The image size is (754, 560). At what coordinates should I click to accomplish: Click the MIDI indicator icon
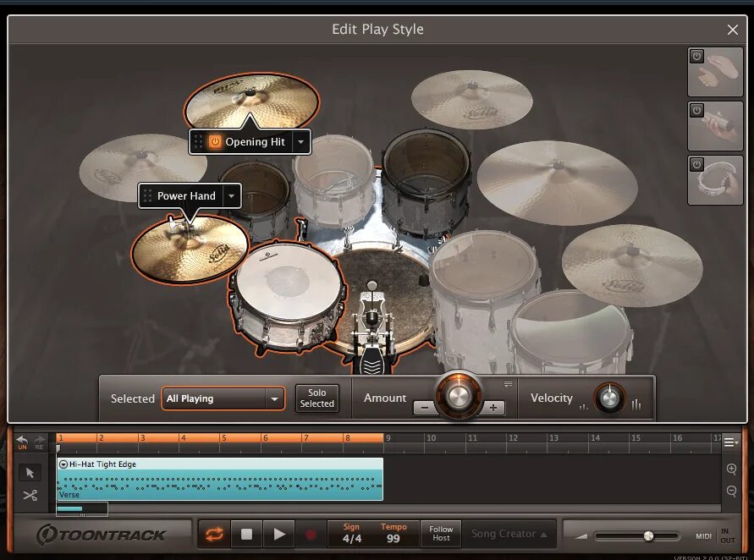click(x=704, y=535)
